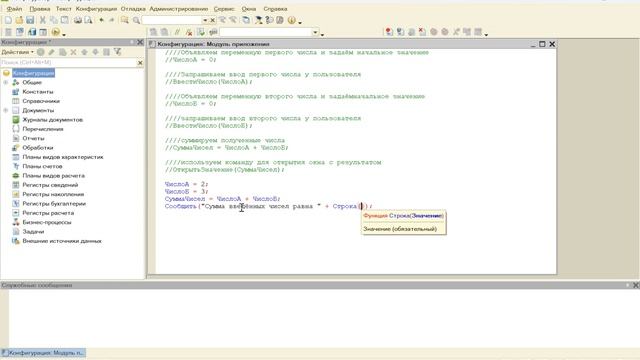Click the code line ЧислоБ = 3;
This screenshot has width=640, height=360.
click(x=187, y=191)
